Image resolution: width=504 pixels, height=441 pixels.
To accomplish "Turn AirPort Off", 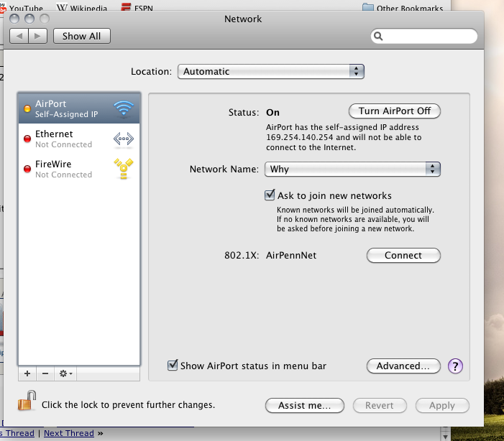I will [x=395, y=111].
